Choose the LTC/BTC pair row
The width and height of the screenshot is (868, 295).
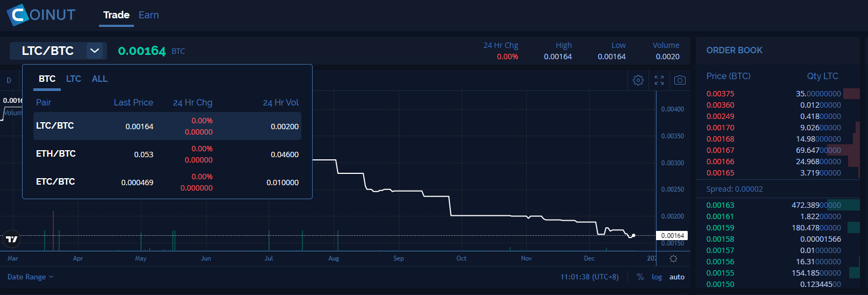(x=167, y=126)
